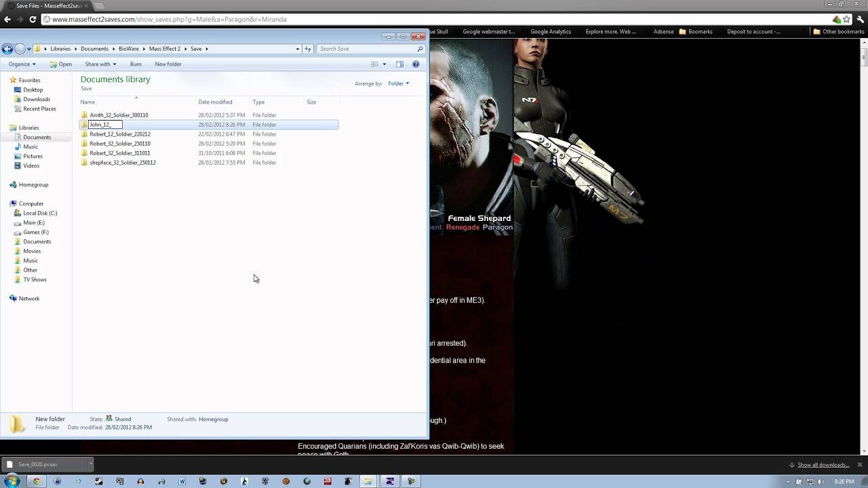868x488 pixels.
Task: Expand Mass Effect 2 breadcrumb arrow
Action: 184,49
